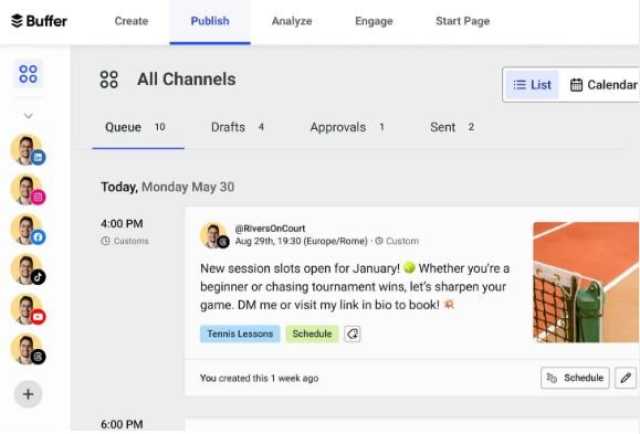Edit the post with pencil icon
Screen dimensions: 640x434
tap(626, 378)
